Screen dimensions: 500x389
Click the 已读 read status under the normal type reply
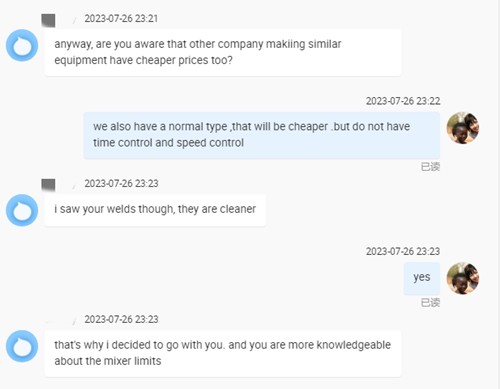coord(430,167)
